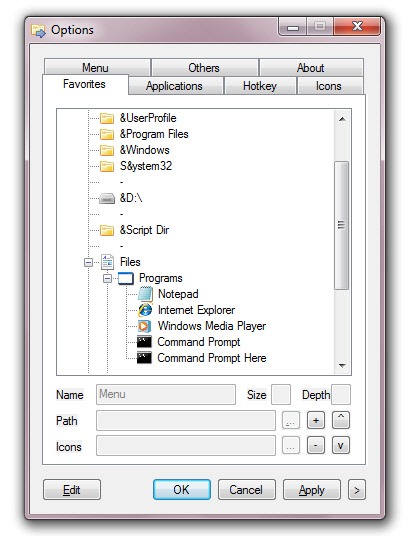Click the v move down button
This screenshot has height=536, width=411.
click(341, 445)
